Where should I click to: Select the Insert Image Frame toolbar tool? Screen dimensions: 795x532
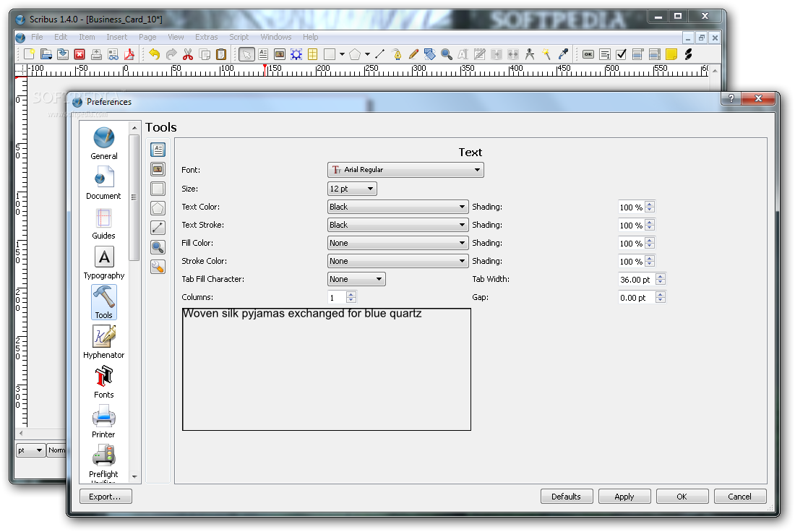coord(280,54)
